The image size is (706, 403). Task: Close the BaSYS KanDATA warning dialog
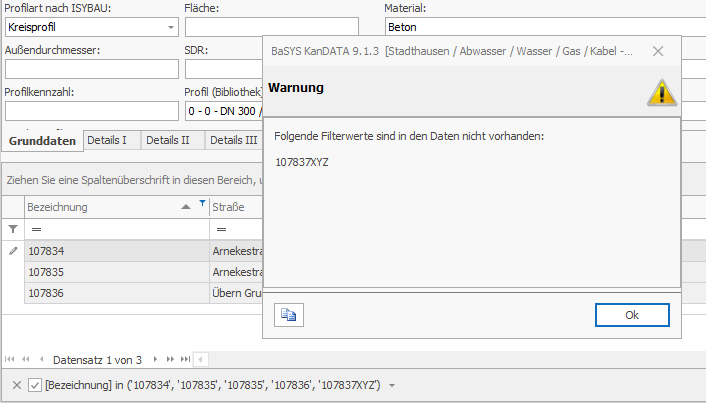click(x=657, y=50)
